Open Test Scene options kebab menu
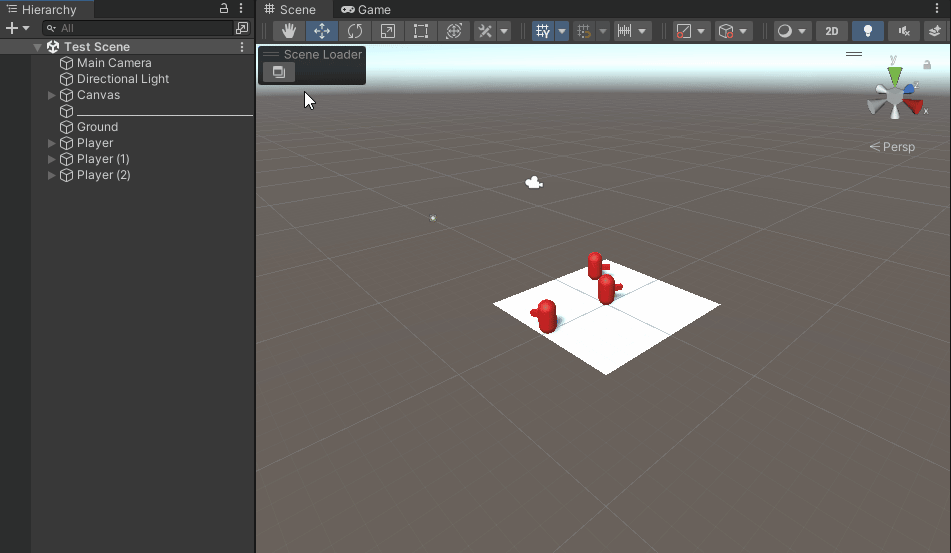Viewport: 951px width, 553px height. [x=242, y=47]
